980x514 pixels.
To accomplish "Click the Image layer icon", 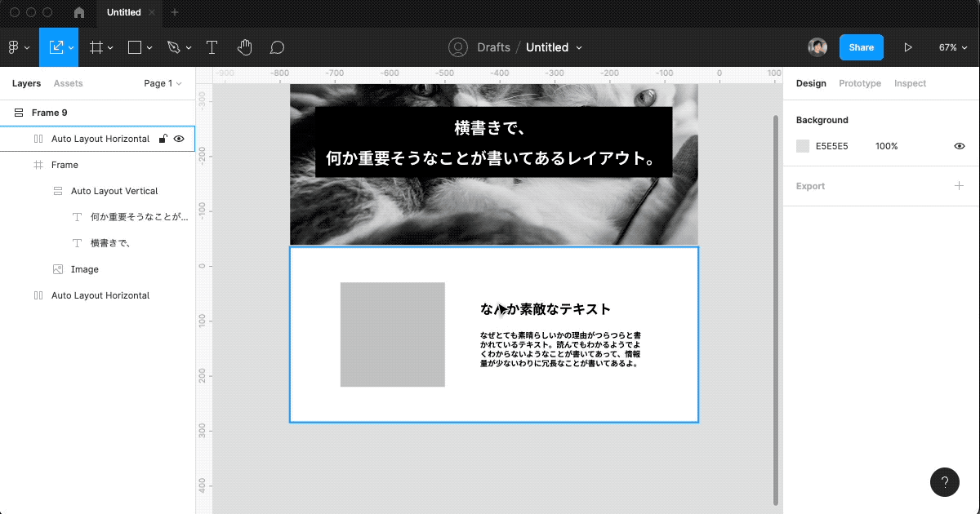I will (58, 269).
